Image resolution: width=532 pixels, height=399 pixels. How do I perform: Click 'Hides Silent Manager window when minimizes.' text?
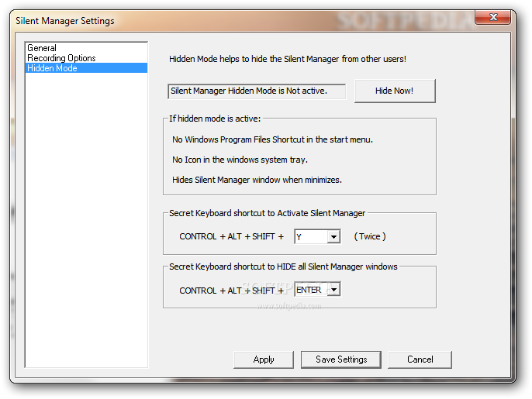(257, 180)
